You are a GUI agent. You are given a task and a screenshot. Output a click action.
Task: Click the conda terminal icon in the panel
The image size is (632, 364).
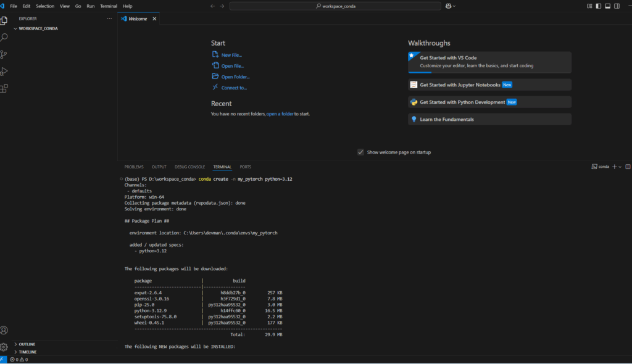point(594,167)
